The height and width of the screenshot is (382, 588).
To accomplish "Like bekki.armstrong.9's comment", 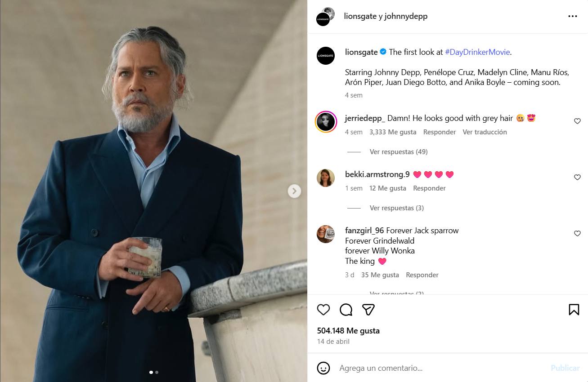I will pos(577,178).
